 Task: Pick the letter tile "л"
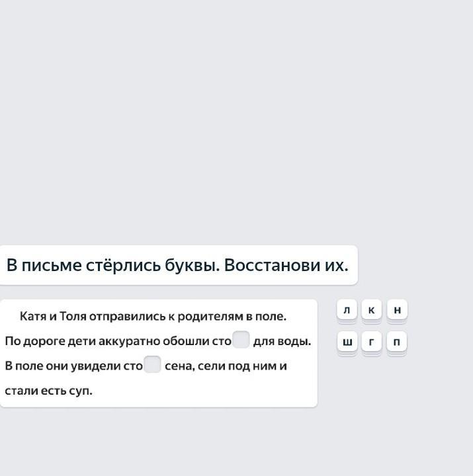347,309
